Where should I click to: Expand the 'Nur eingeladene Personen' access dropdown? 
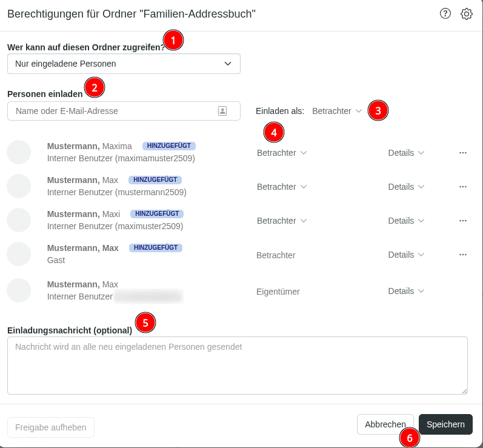[124, 64]
